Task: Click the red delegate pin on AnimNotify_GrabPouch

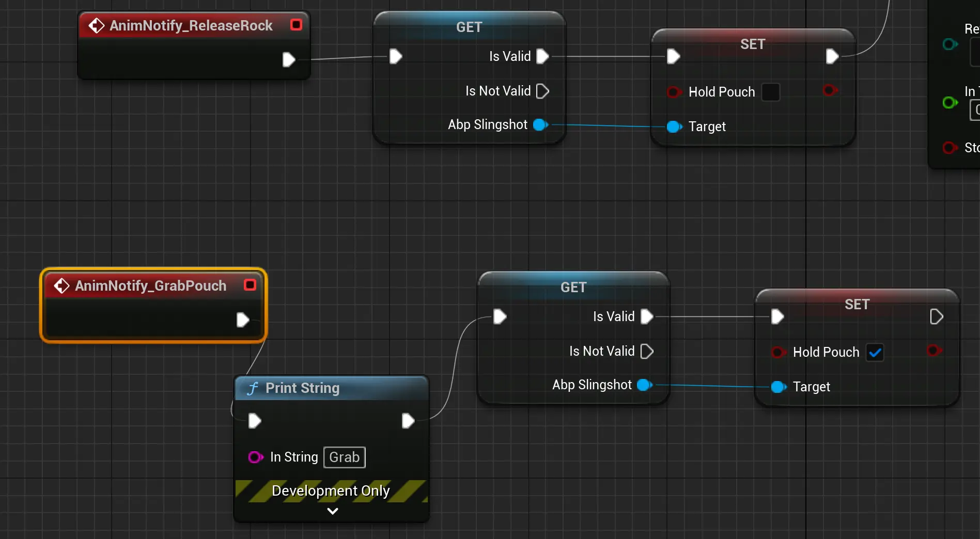Action: (x=250, y=285)
